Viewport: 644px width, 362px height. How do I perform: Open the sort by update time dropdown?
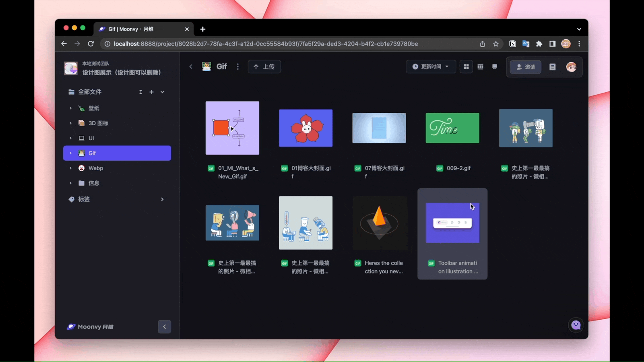coord(430,67)
